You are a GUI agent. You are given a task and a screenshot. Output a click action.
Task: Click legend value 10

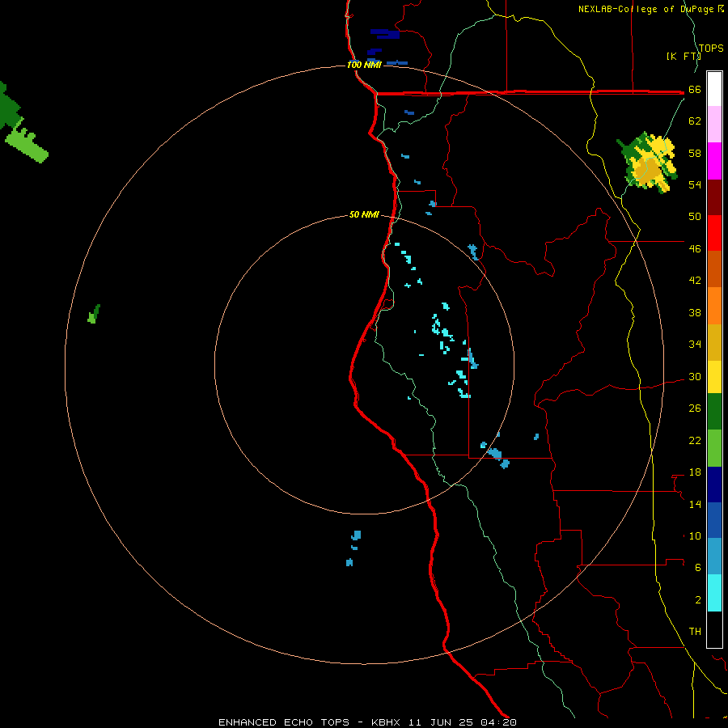pos(695,535)
